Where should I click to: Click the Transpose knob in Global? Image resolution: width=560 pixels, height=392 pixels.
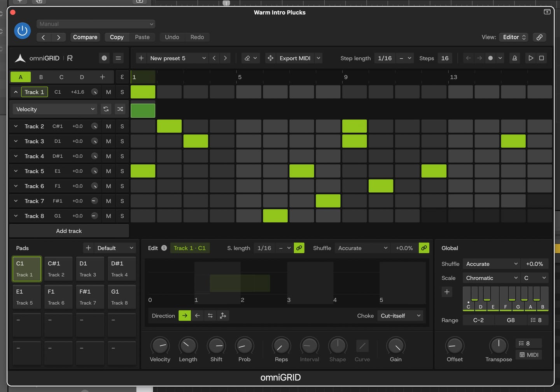(499, 346)
